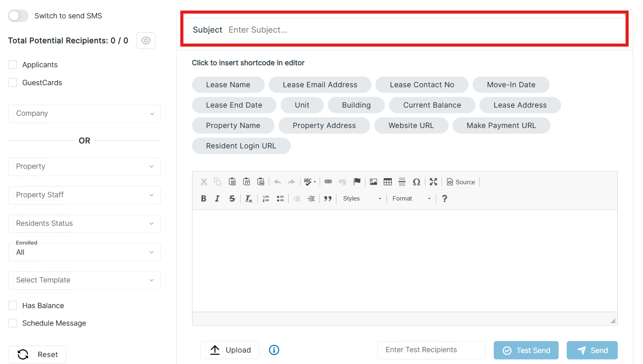Insert a table into the editor
Screen dimensions: 643x364
(x=387, y=182)
